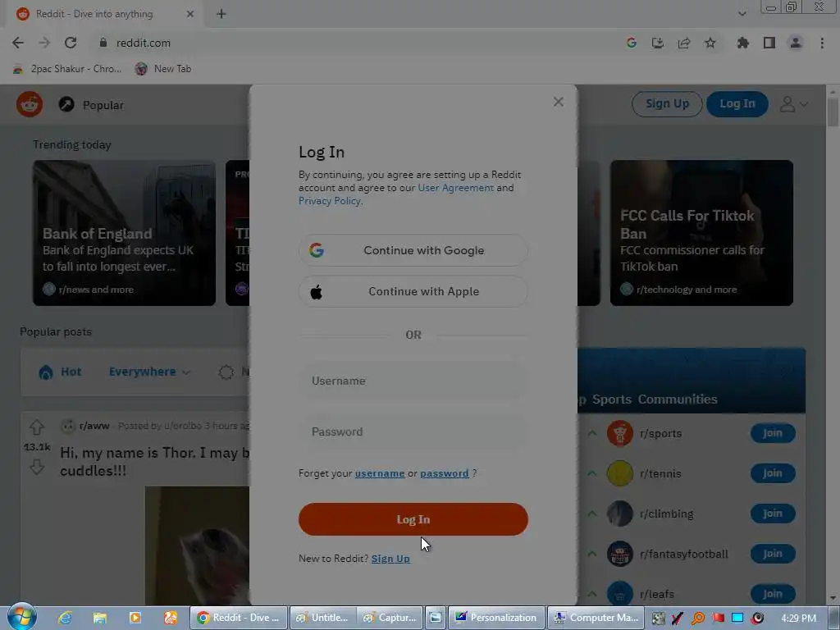The image size is (840, 630).
Task: Click the forgot password link
Action: (444, 473)
